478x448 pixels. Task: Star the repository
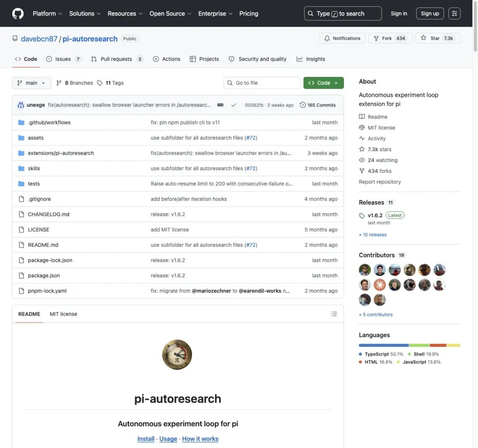pyautogui.click(x=438, y=38)
